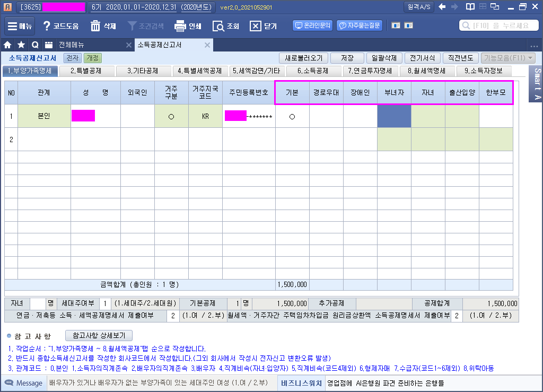Click the second window layout icon after FAQ

pyautogui.click(x=409, y=25)
